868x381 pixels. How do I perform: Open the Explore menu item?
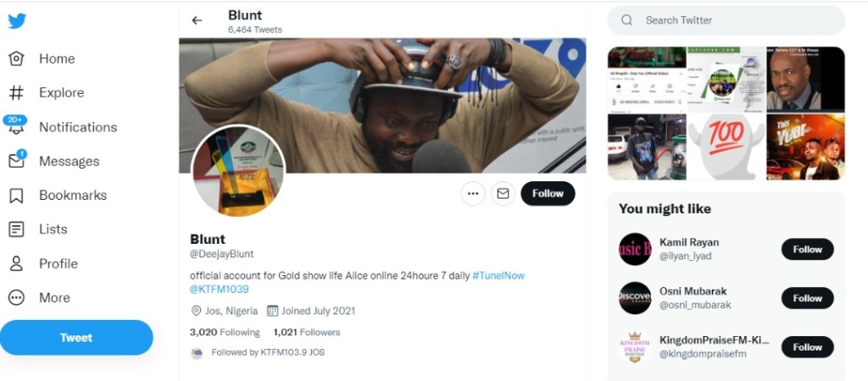61,92
